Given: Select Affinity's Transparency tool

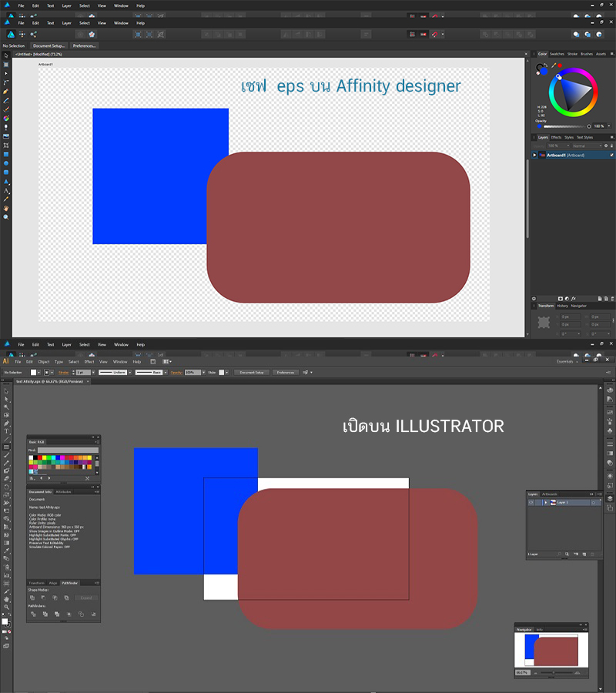Looking at the screenshot, I should point(6,127).
